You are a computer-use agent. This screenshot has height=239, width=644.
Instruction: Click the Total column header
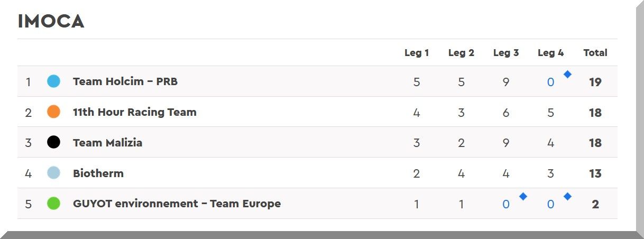(595, 53)
